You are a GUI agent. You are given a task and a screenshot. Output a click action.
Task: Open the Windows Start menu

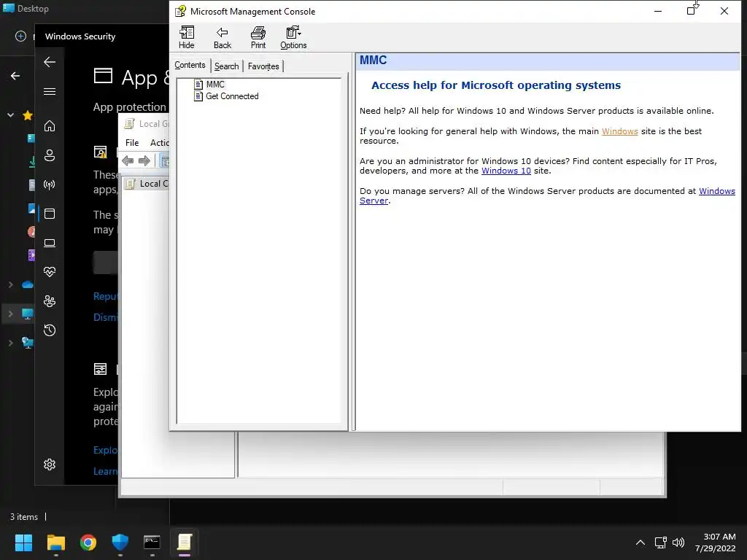[x=23, y=542]
